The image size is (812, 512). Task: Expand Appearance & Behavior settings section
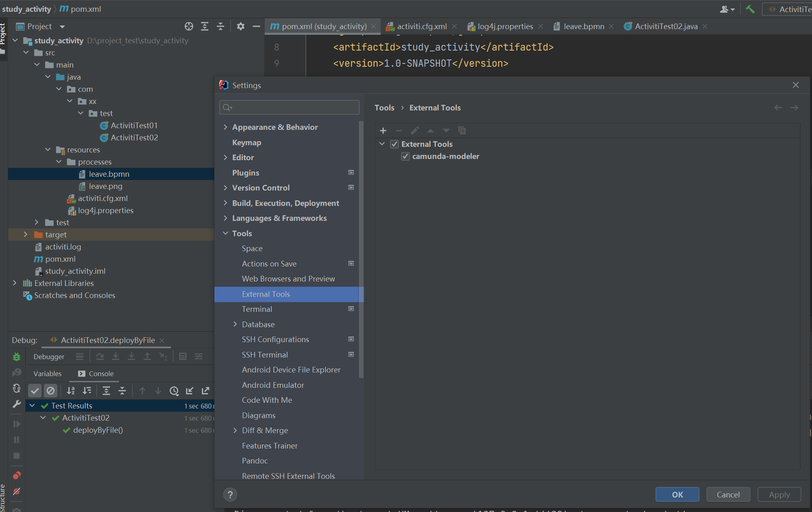coord(225,127)
